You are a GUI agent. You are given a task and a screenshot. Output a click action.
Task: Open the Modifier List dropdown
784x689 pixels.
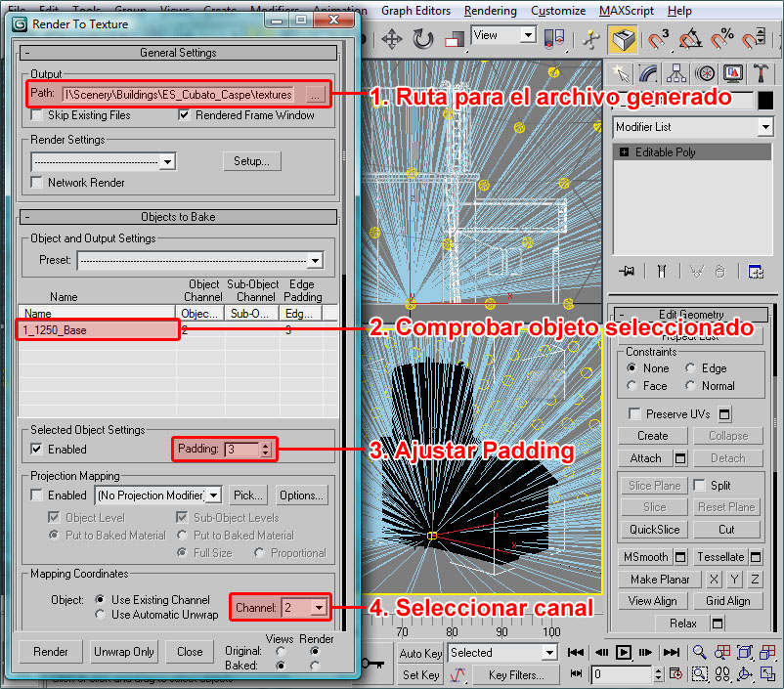pyautogui.click(x=693, y=127)
